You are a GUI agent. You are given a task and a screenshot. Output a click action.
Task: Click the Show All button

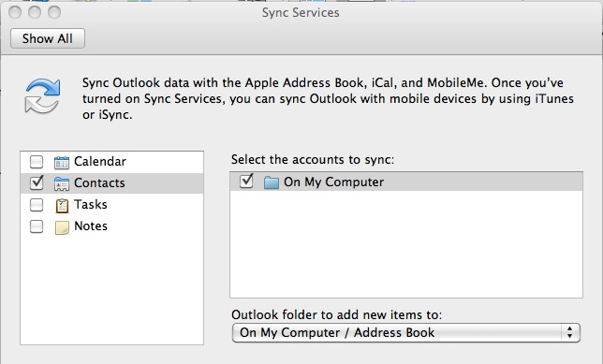48,38
